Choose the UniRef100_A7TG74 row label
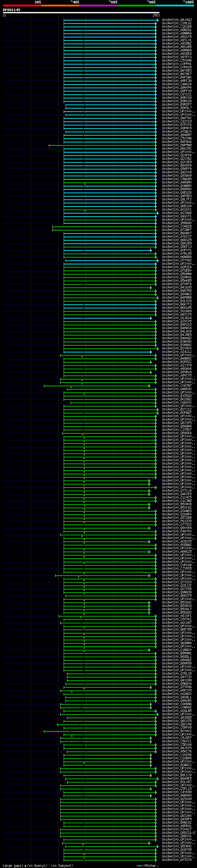Viewport: 197px width, 868px height. point(177,860)
